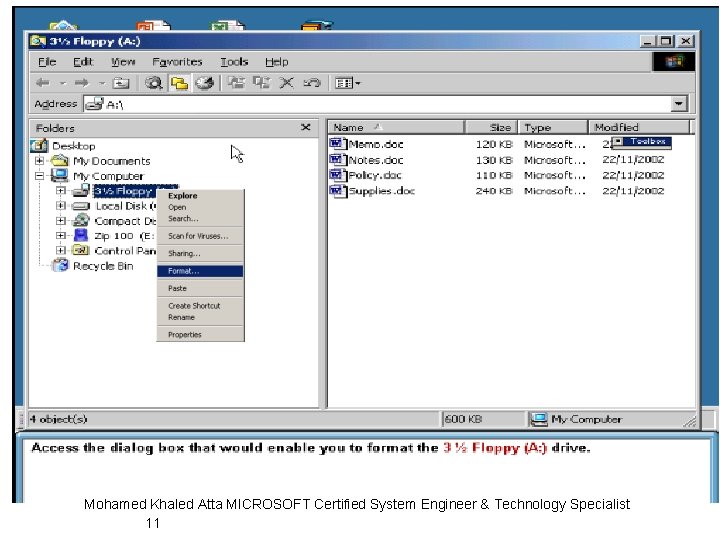The height and width of the screenshot is (540, 720).
Task: Choose Rename from context menu
Action: 200,317
